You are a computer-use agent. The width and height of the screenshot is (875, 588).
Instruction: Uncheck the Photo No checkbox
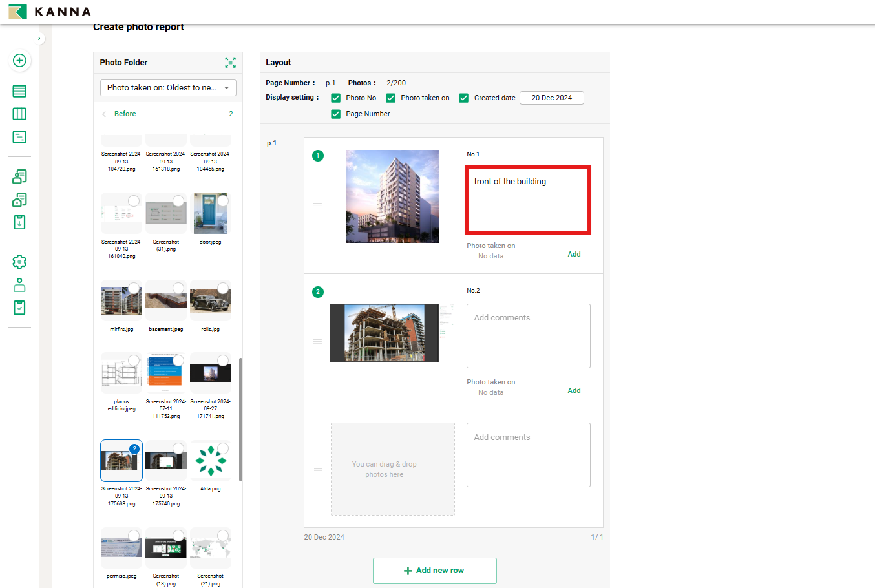[x=336, y=98]
